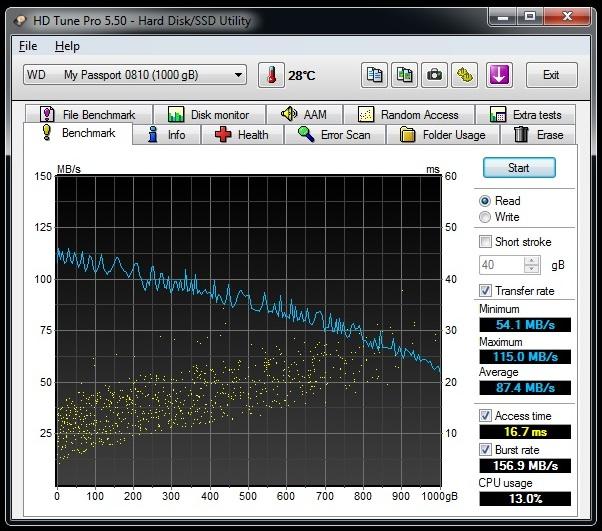Open the Error Scan tab
Screen dimensions: 602x531
(335, 135)
